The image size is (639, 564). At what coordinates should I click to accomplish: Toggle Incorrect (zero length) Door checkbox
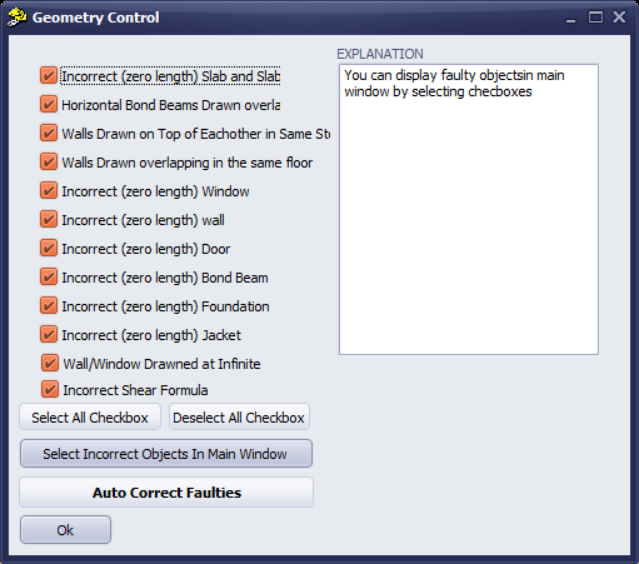[48, 248]
